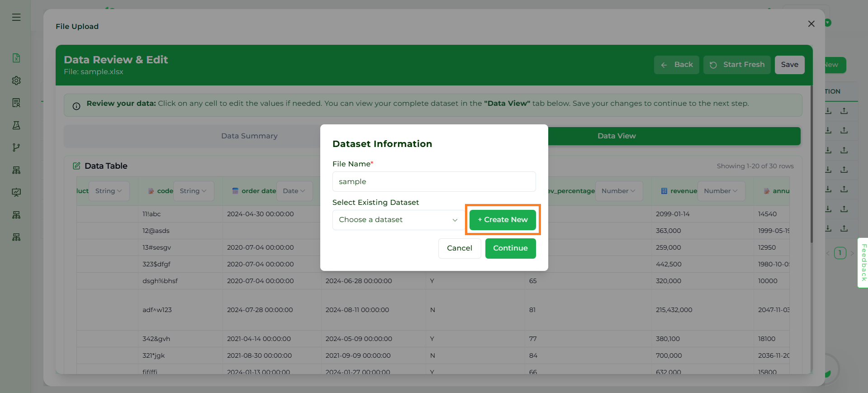Open the hamburger menu in the sidebar
The width and height of the screenshot is (868, 393).
click(16, 17)
